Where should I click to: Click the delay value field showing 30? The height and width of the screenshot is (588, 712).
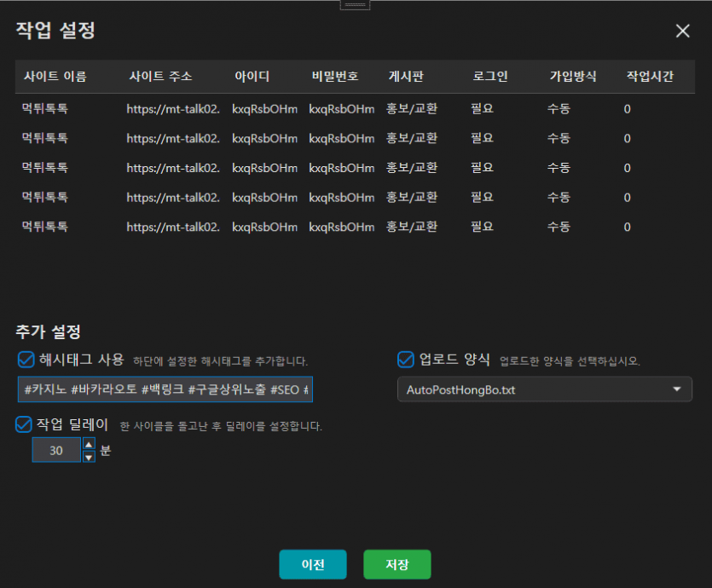point(56,451)
